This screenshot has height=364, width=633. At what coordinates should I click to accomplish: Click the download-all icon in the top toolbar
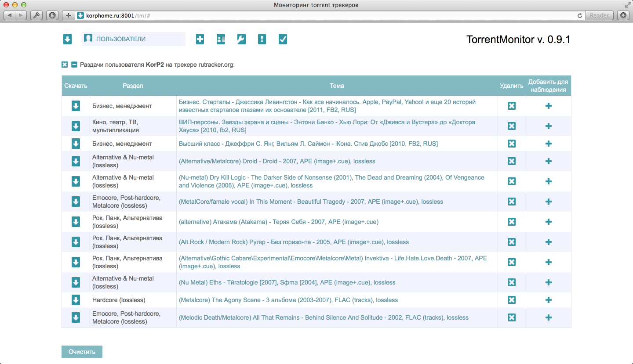coord(67,39)
